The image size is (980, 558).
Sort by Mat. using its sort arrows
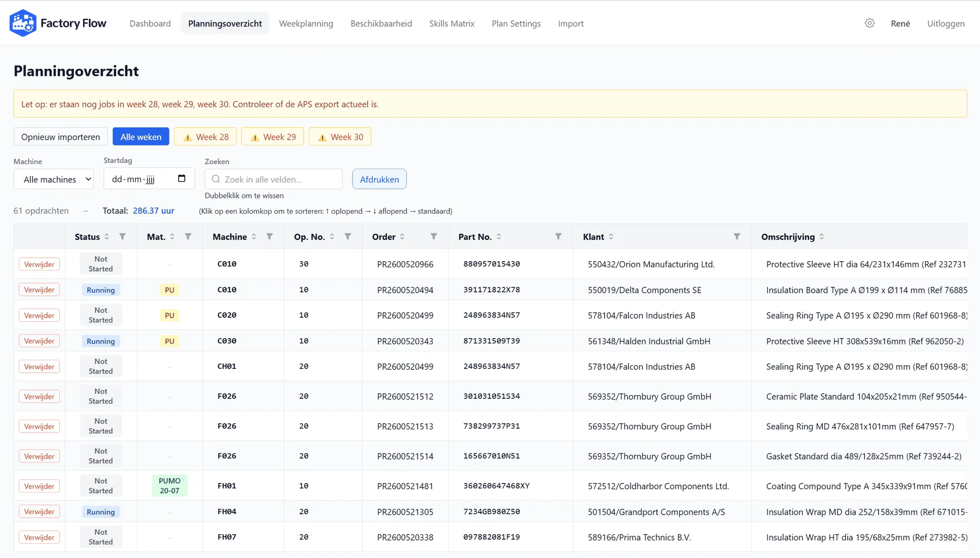pyautogui.click(x=173, y=236)
